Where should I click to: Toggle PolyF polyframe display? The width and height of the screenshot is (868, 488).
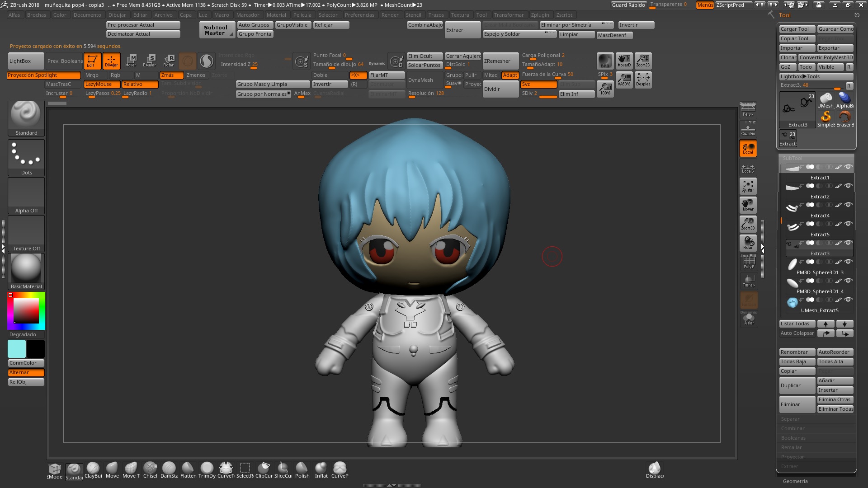pyautogui.click(x=748, y=262)
